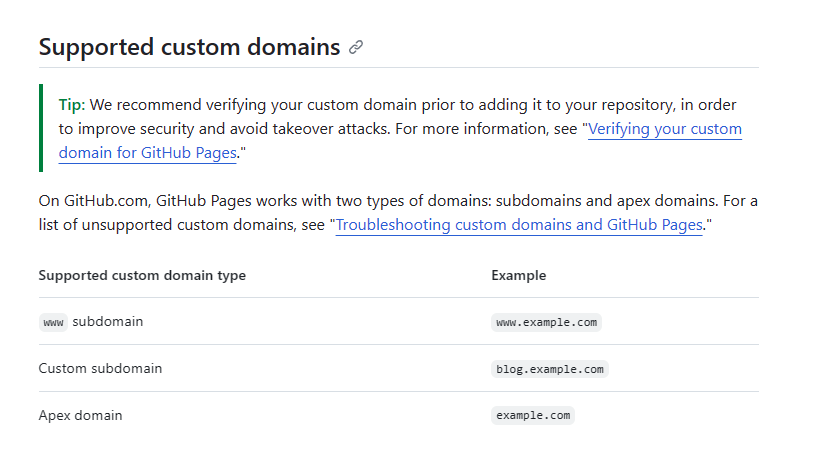Click the www code badge before subdomain

[x=53, y=323]
